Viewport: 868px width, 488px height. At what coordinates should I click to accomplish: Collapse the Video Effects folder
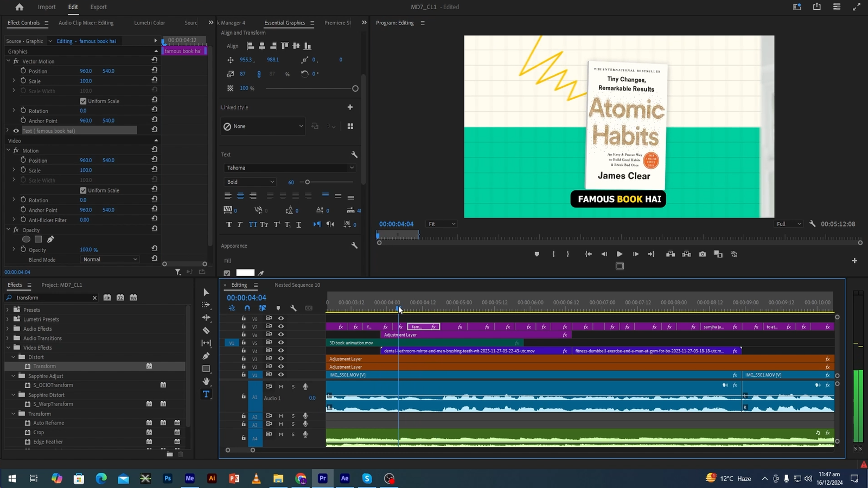coord(8,348)
